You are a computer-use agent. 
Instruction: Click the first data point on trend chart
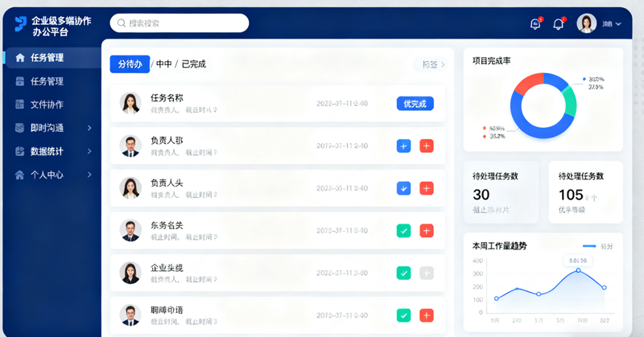click(497, 298)
